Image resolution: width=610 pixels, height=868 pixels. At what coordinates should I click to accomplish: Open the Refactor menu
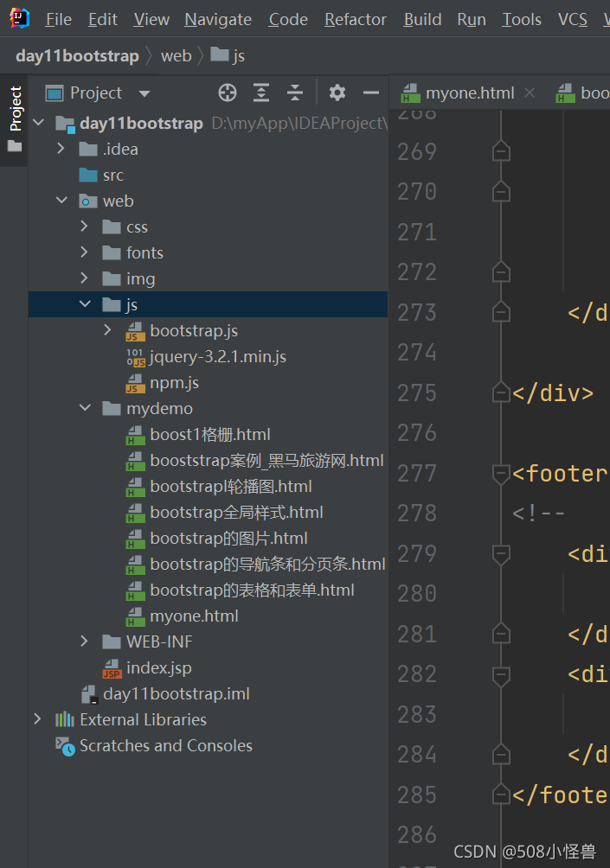coord(355,19)
